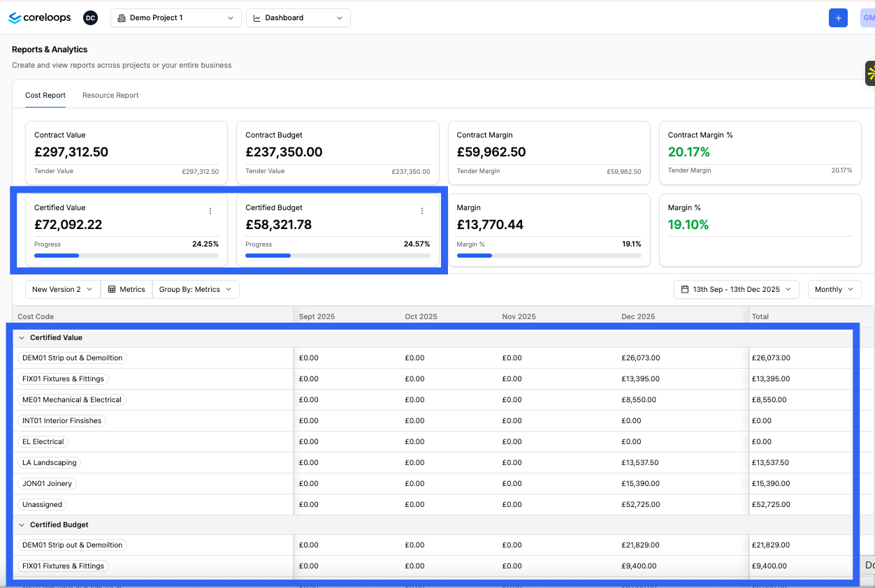Click the blue plus button

838,17
